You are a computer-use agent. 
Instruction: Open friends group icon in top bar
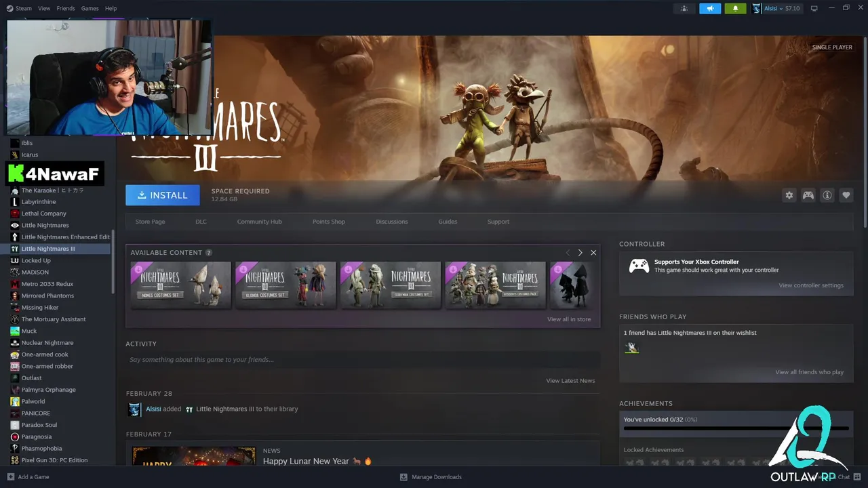[x=684, y=8]
